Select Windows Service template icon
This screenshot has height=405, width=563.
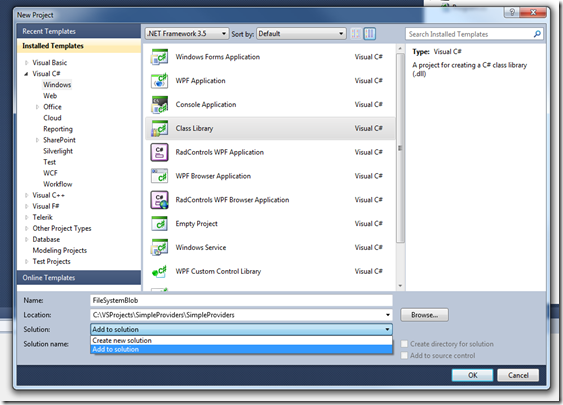point(159,247)
